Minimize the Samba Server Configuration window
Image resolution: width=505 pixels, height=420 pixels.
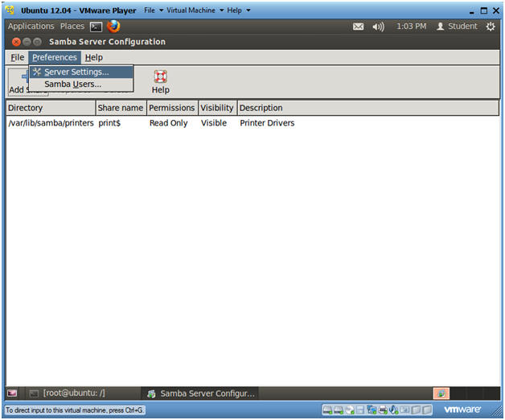tap(27, 42)
